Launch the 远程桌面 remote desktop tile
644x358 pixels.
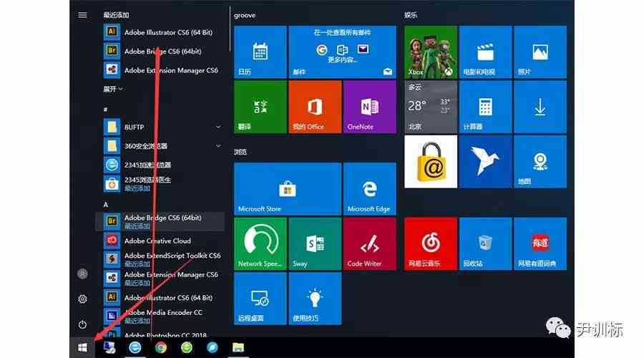click(x=260, y=299)
